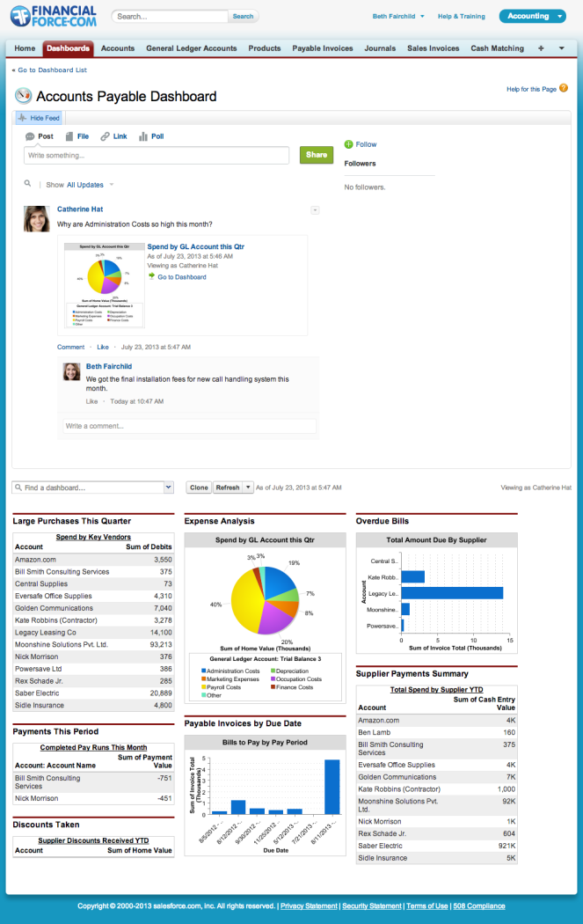
Task: Click the green Share button
Action: [x=317, y=155]
